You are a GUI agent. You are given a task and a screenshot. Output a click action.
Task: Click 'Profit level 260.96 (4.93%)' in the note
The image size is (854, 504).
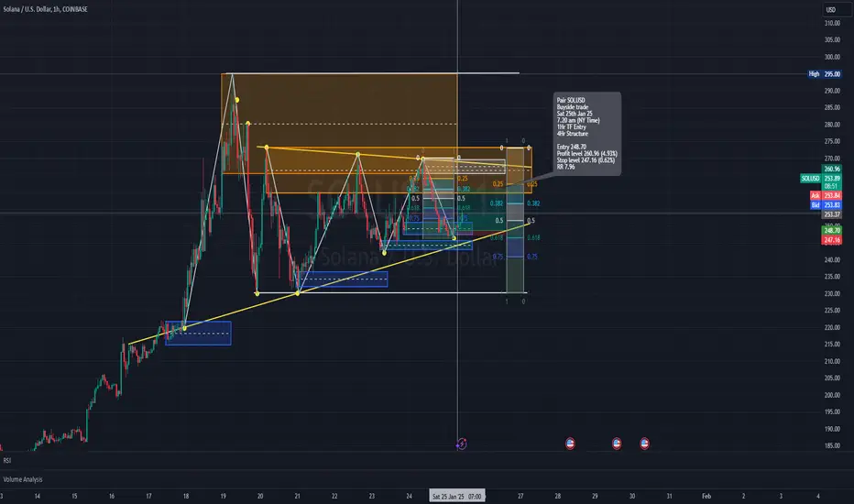tap(586, 154)
